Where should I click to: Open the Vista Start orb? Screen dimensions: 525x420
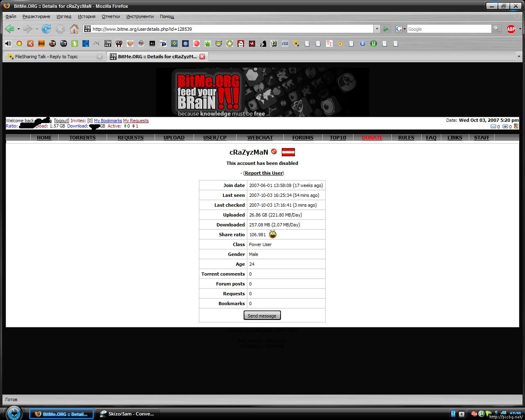point(14,413)
